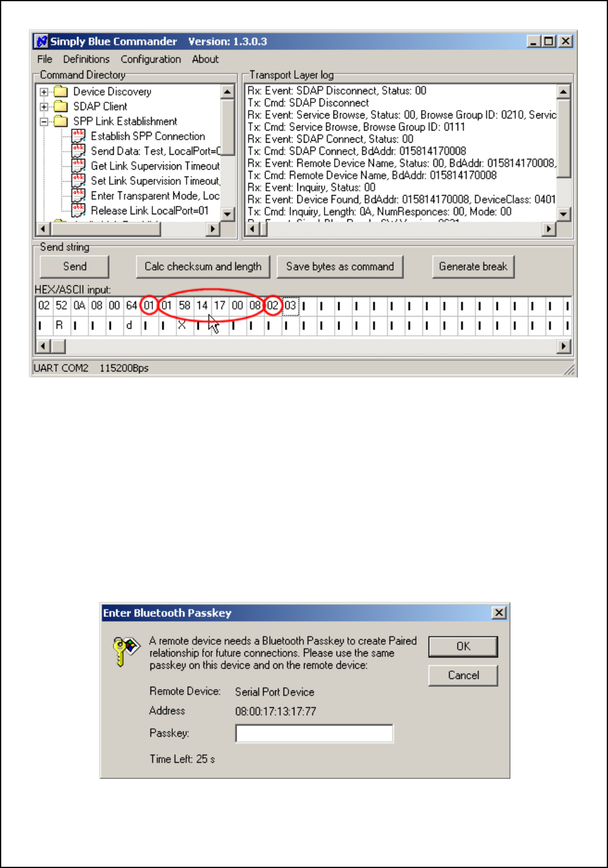This screenshot has width=608, height=868.
Task: Click HEX/ASCII input scroll right arrow
Action: pyautogui.click(x=563, y=346)
